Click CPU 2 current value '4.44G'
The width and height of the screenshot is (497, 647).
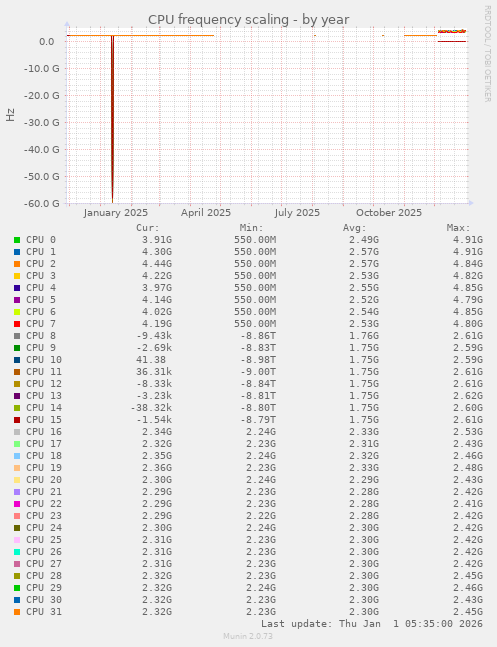tap(157, 264)
